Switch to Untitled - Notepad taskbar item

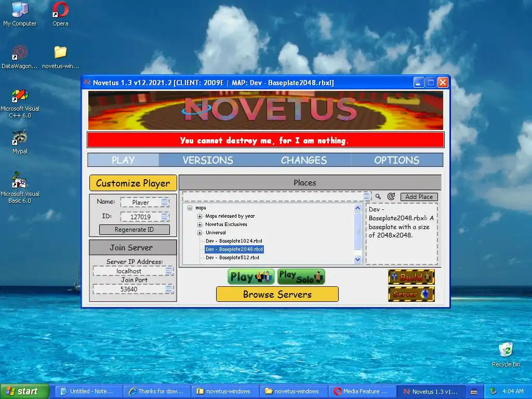click(88, 392)
